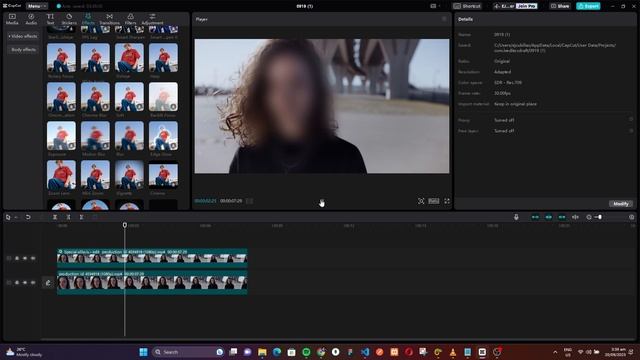
Task: Click the Split icon in timeline toolbar
Action: pos(55,217)
